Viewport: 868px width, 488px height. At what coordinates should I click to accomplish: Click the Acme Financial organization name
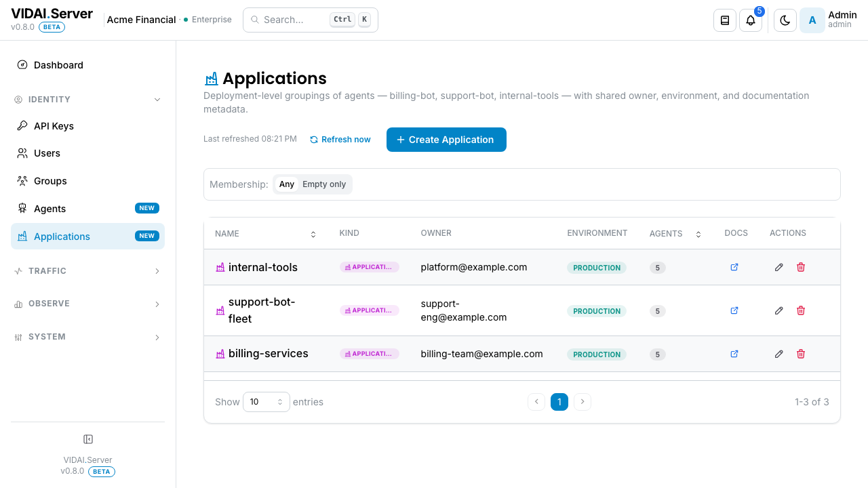pyautogui.click(x=142, y=20)
